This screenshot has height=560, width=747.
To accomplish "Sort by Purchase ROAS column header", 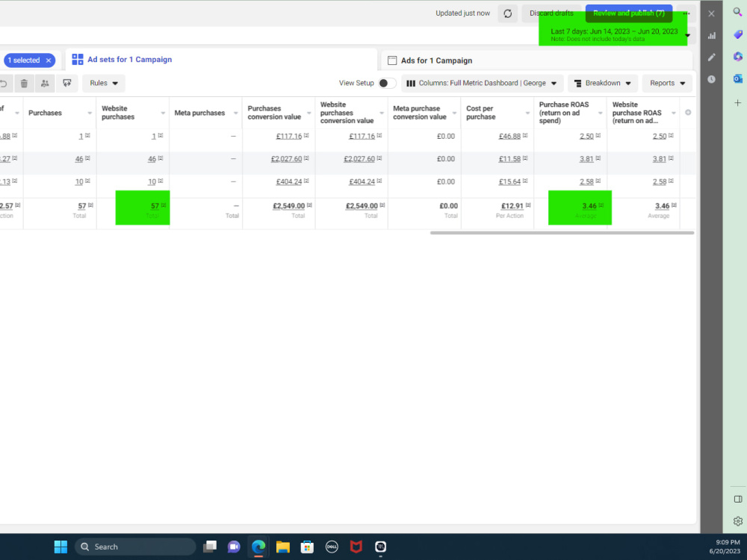I will [x=564, y=113].
